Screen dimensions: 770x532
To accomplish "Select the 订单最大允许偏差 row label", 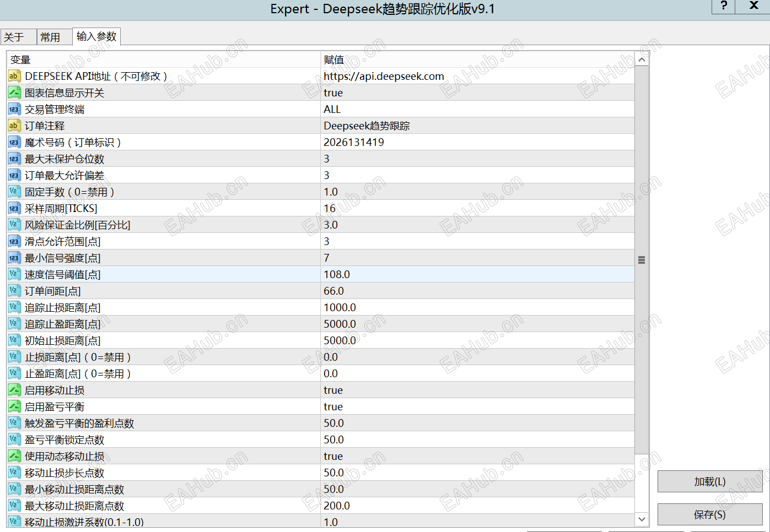I will coord(64,175).
